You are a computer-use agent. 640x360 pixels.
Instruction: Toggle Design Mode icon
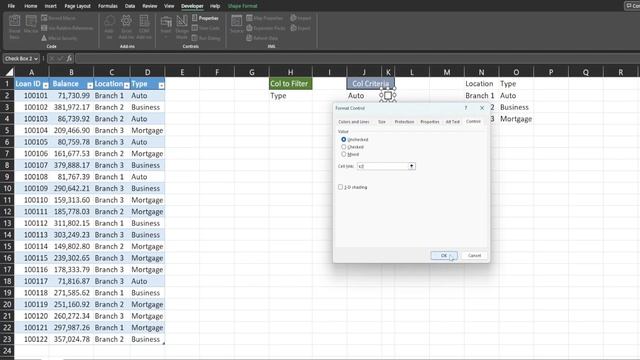click(182, 21)
